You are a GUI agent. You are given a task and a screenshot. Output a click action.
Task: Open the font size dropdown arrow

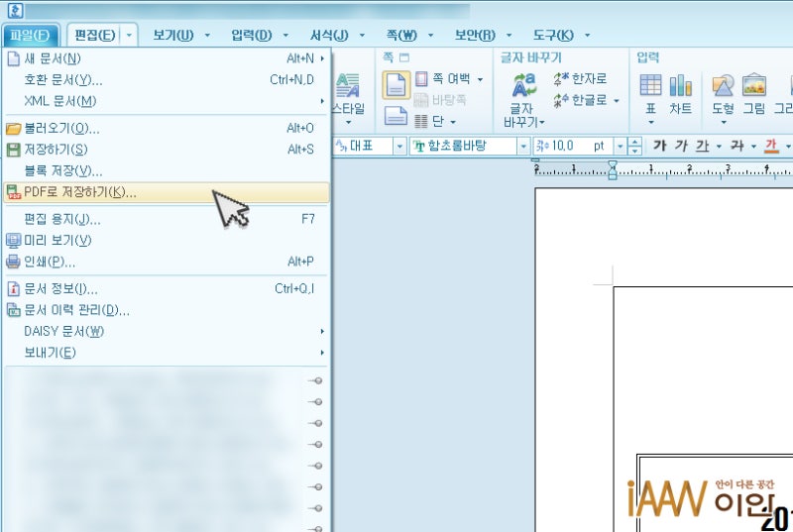coord(621,147)
